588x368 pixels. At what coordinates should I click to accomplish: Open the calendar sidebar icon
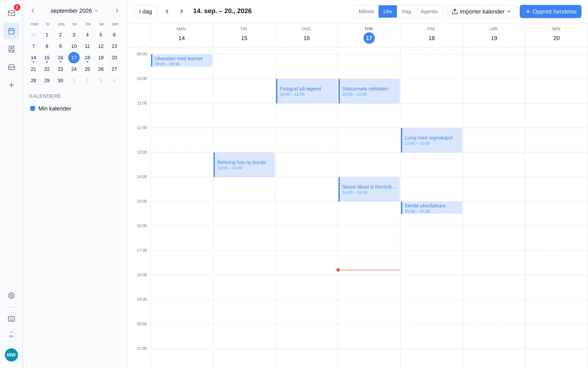(x=11, y=31)
